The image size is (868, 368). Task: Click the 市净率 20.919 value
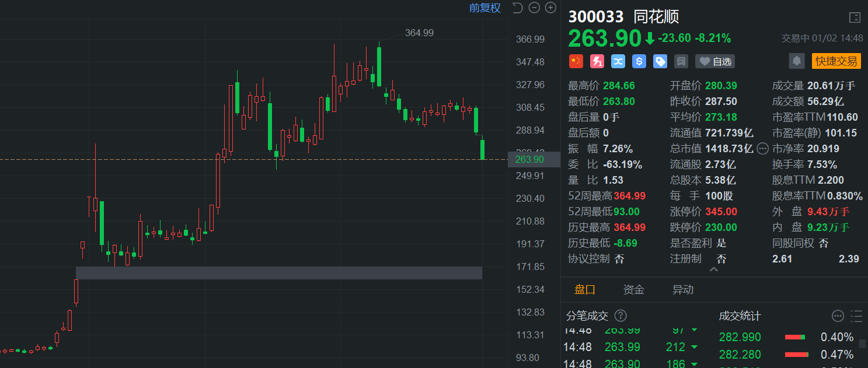click(823, 149)
